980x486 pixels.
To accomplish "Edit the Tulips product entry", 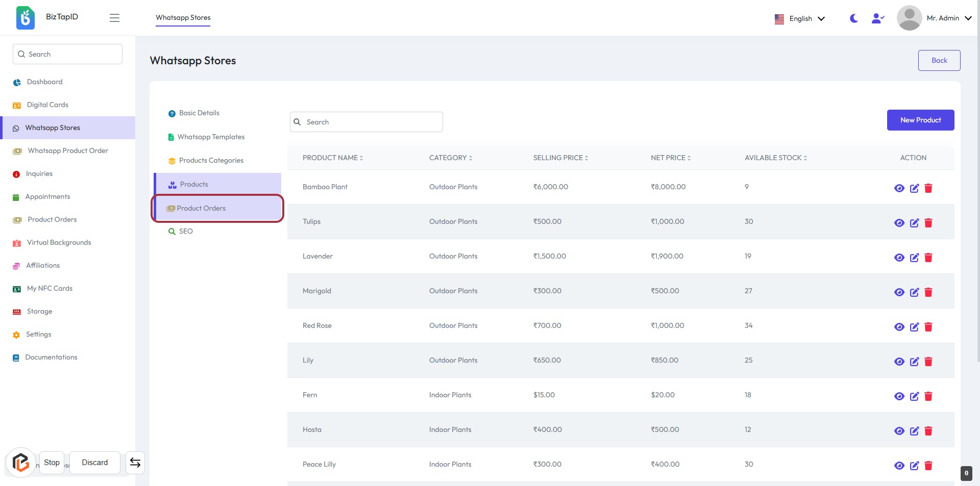I will pyautogui.click(x=914, y=223).
